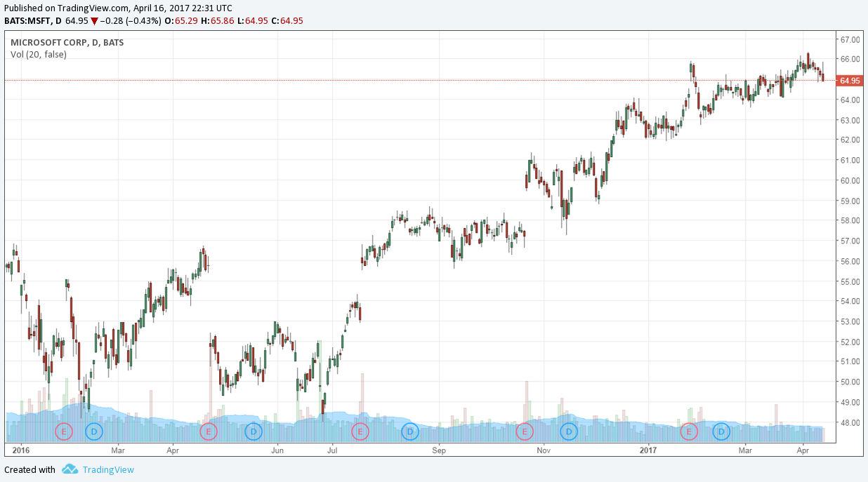Click the 'E' earnings marker before November

click(524, 431)
